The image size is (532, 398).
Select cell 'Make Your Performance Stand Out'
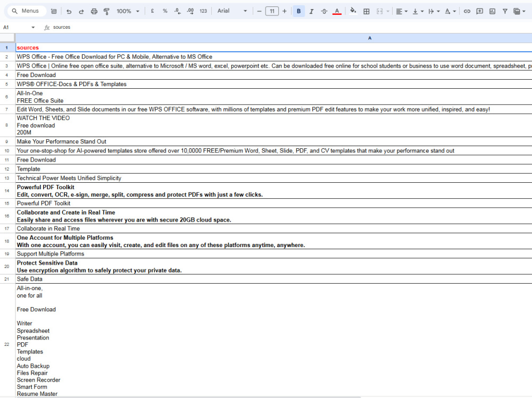coord(273,141)
